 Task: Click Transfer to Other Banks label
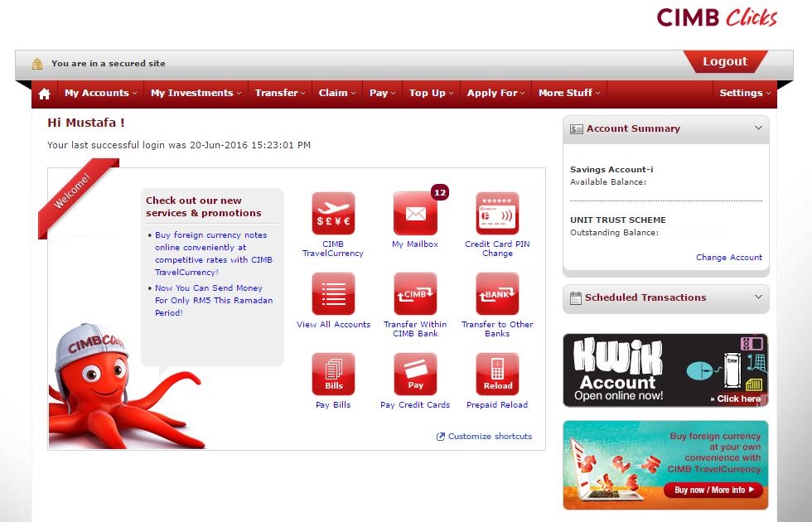click(x=497, y=329)
